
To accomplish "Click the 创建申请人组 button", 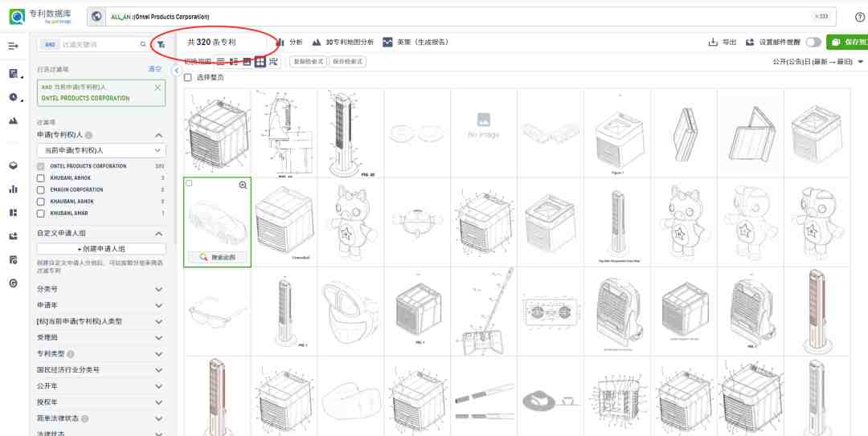I will click(x=101, y=249).
